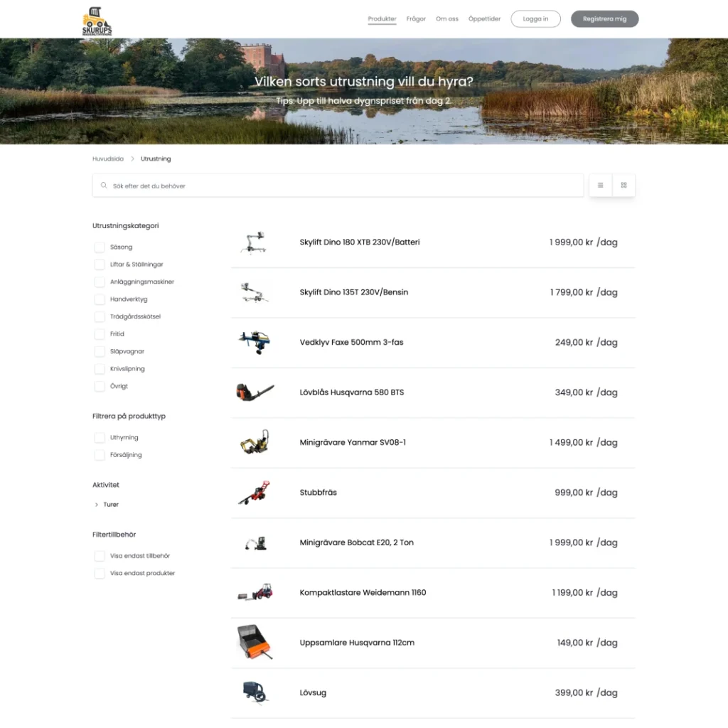This screenshot has height=728, width=728.
Task: Open the Frågor navigation link
Action: [x=416, y=19]
